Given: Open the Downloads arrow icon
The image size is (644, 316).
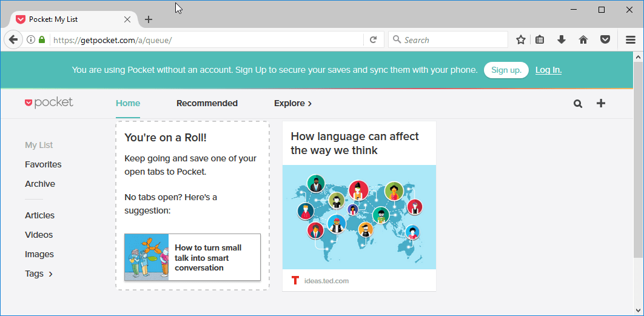Looking at the screenshot, I should pyautogui.click(x=562, y=40).
